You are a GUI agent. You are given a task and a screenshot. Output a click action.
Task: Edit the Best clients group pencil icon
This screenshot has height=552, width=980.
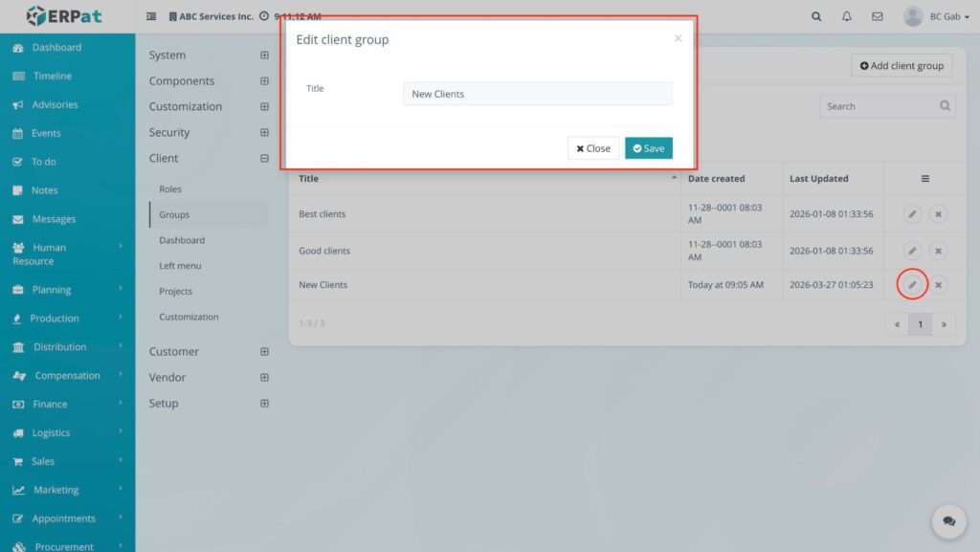pyautogui.click(x=912, y=214)
